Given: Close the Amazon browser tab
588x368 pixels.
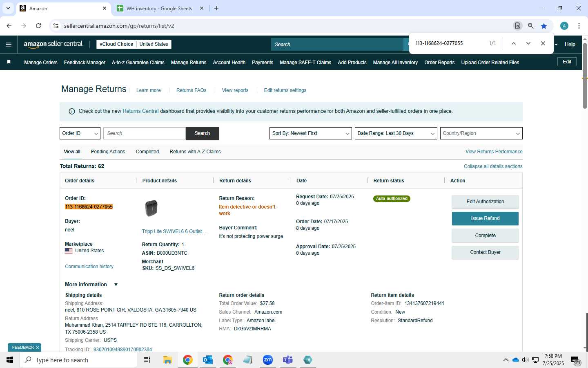Looking at the screenshot, I should tap(105, 8).
